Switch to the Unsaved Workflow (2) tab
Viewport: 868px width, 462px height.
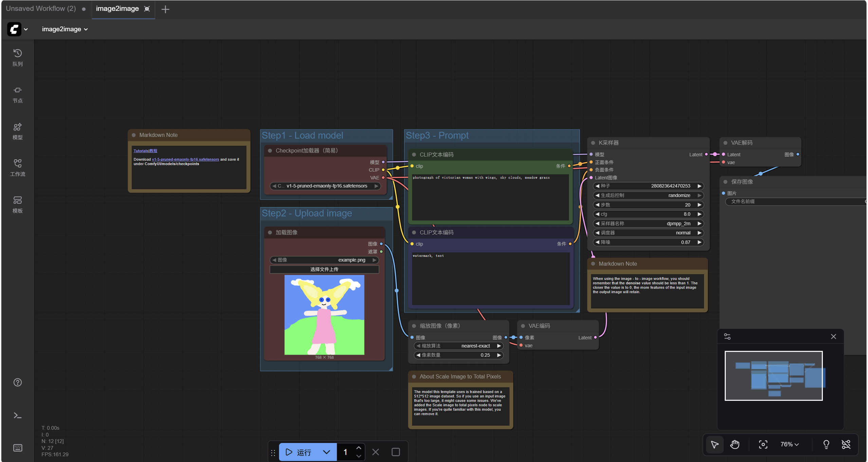pos(41,8)
